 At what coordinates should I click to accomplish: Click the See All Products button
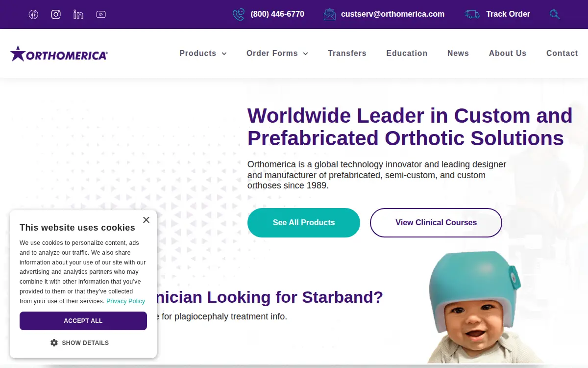pyautogui.click(x=304, y=223)
